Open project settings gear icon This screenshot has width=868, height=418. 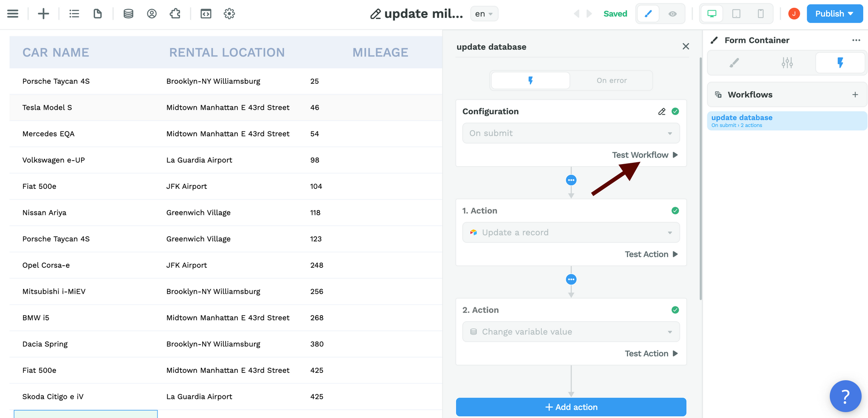[x=229, y=14]
